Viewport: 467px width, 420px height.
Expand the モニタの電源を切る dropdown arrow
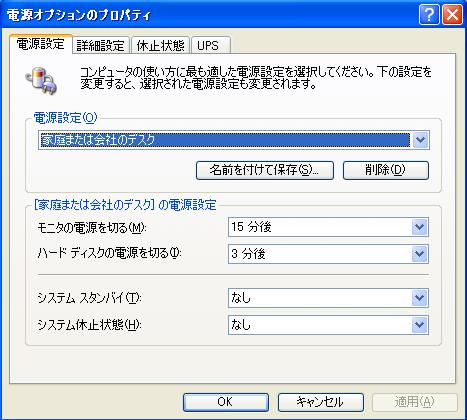coord(419,227)
